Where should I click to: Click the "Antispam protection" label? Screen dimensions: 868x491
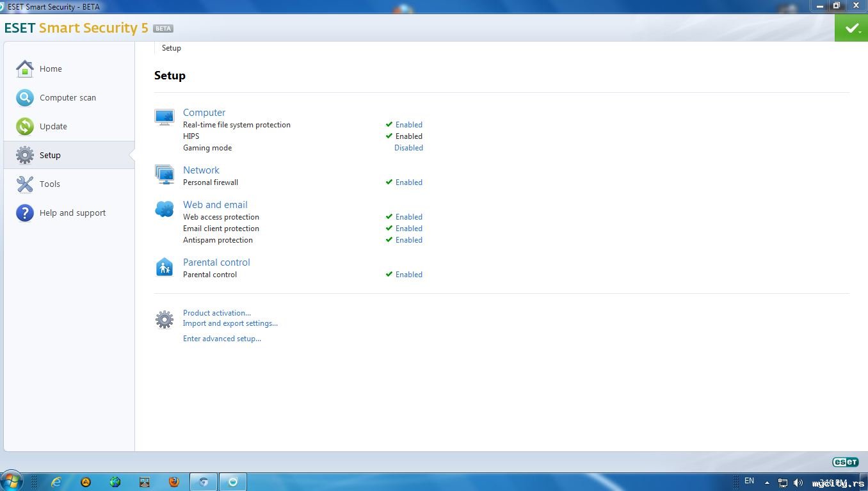tap(218, 240)
